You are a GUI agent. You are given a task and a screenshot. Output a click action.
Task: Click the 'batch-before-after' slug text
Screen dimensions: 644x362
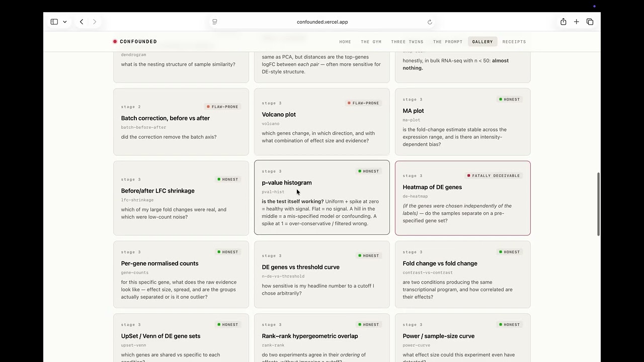(143, 127)
